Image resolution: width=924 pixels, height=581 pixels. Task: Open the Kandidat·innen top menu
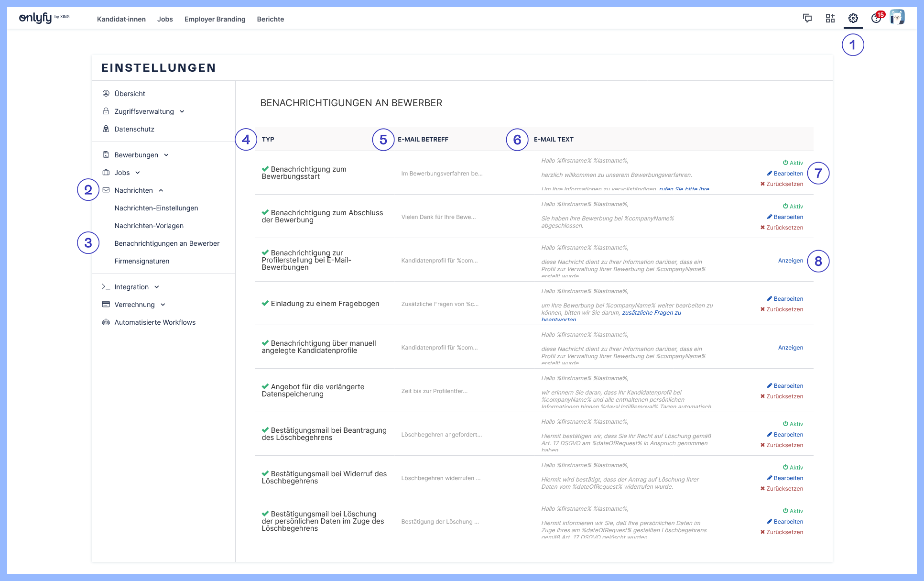pos(121,19)
